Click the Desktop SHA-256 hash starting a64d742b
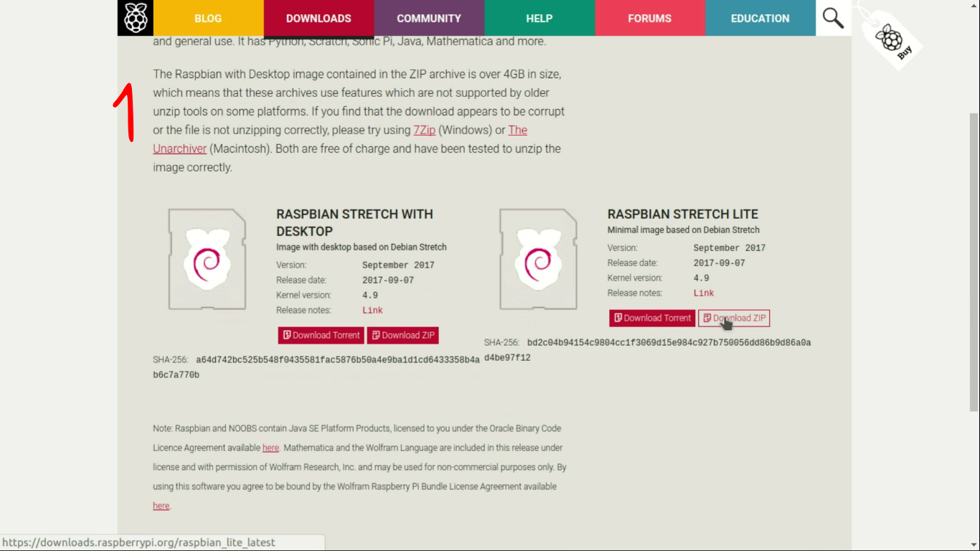 316,367
